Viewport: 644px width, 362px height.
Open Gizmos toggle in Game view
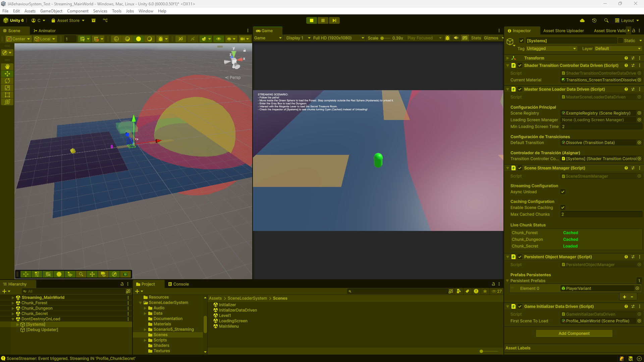click(491, 38)
